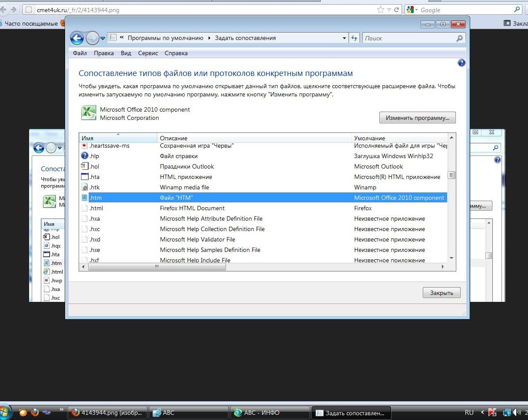
Task: Switch to ABC taskbar window
Action: click(189, 413)
